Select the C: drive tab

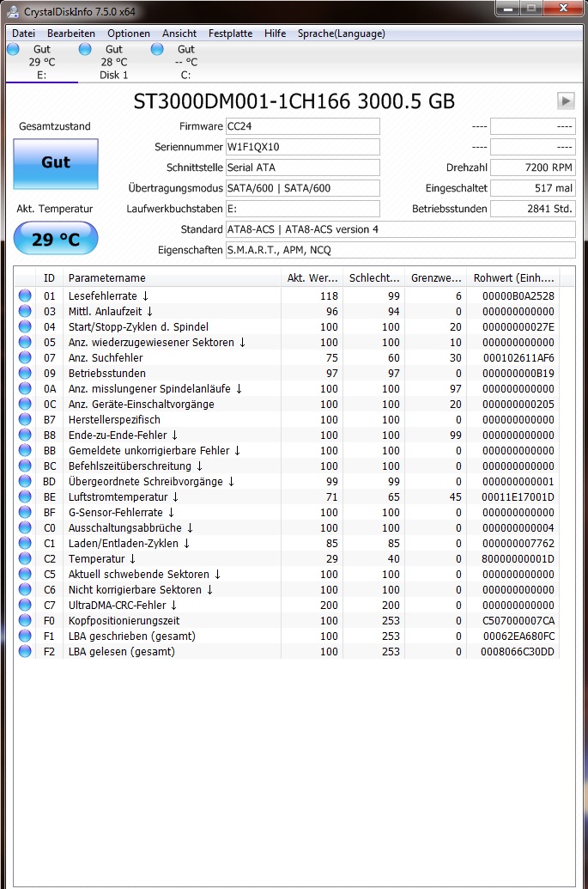point(185,62)
